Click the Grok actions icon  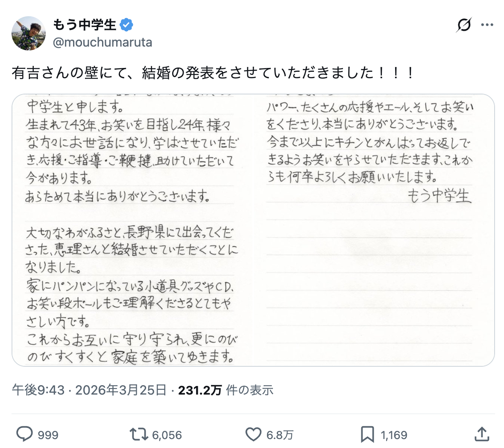[x=463, y=25]
